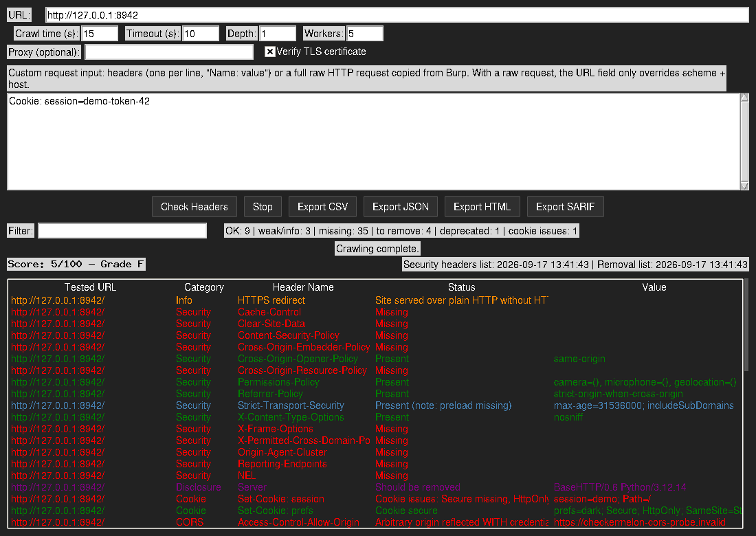Sort by the Header Name column header

pos(303,287)
